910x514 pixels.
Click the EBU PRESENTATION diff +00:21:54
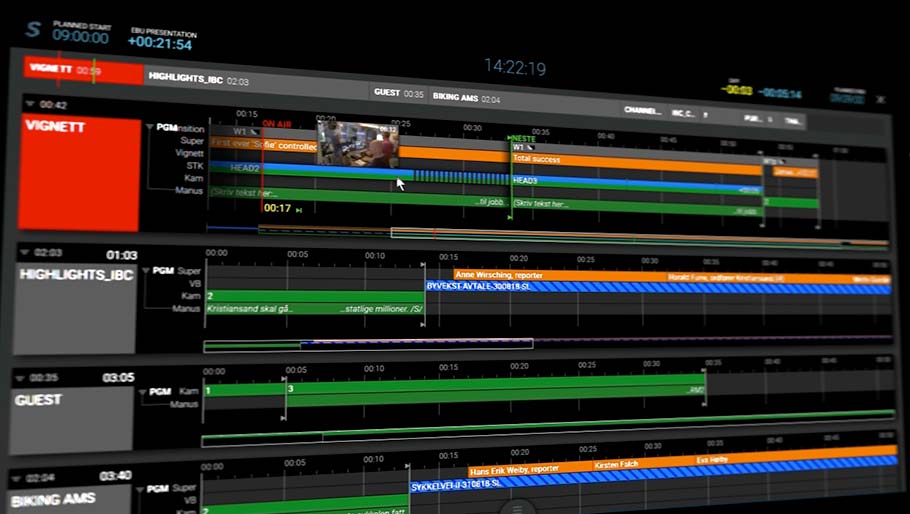[x=160, y=44]
